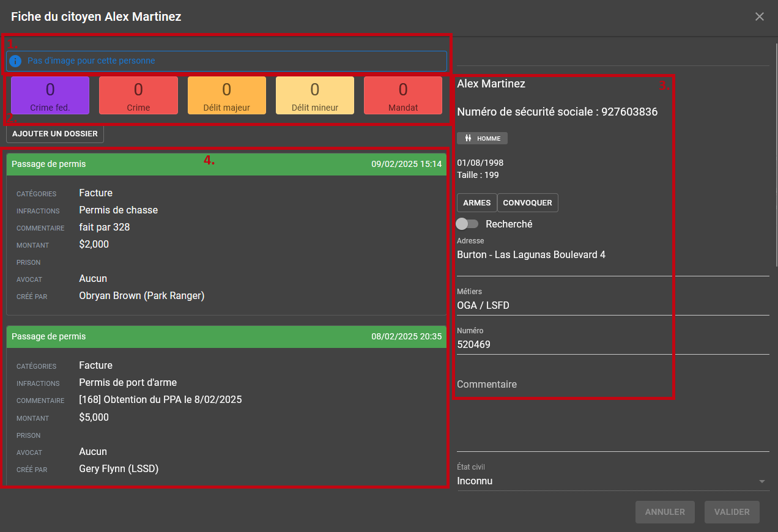Open the Mandat counter tile
Screen dimensions: 778x532
402,95
